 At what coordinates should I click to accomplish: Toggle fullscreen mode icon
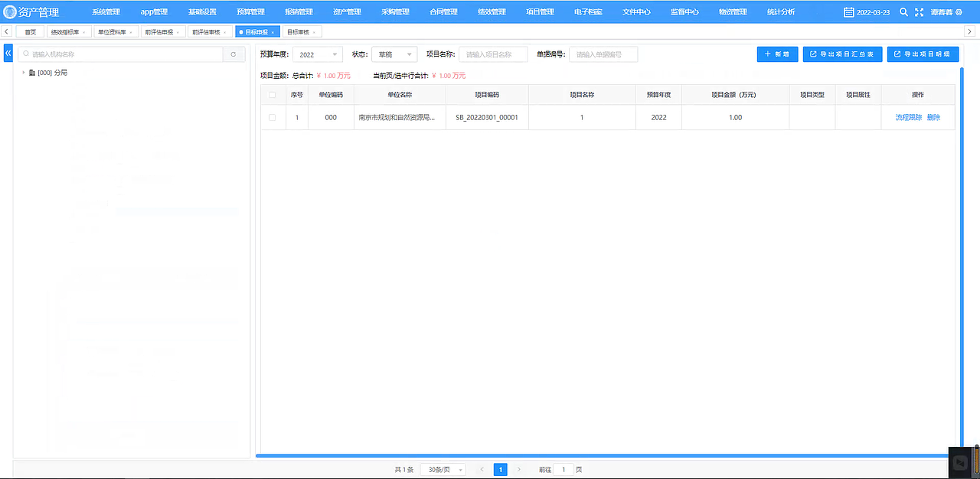(920, 12)
